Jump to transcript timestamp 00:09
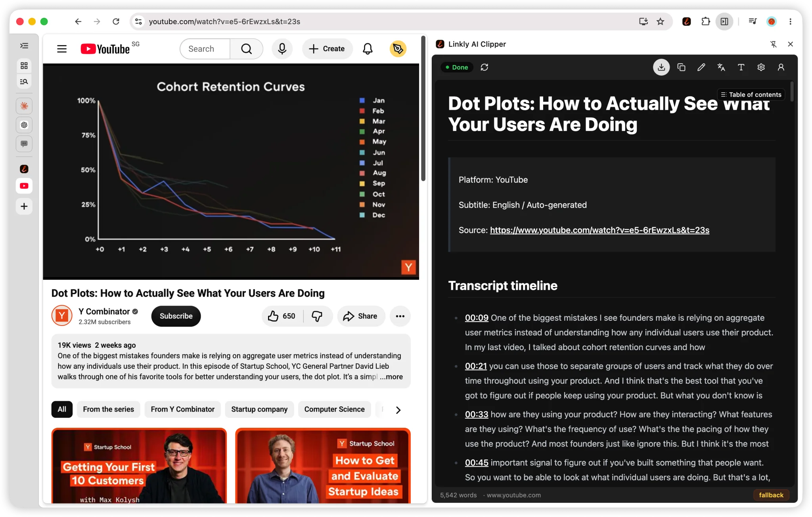 point(477,318)
